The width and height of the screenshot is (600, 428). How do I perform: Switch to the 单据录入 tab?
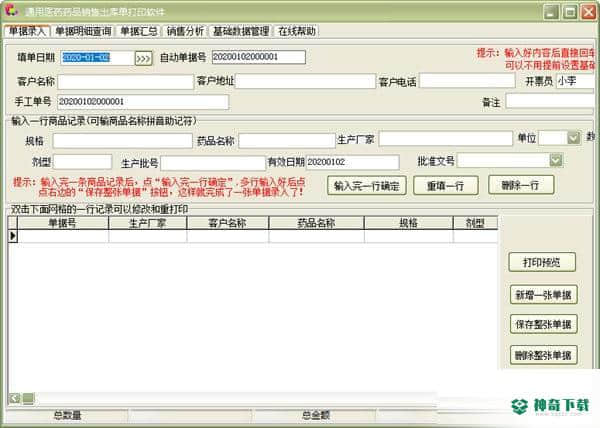point(27,31)
